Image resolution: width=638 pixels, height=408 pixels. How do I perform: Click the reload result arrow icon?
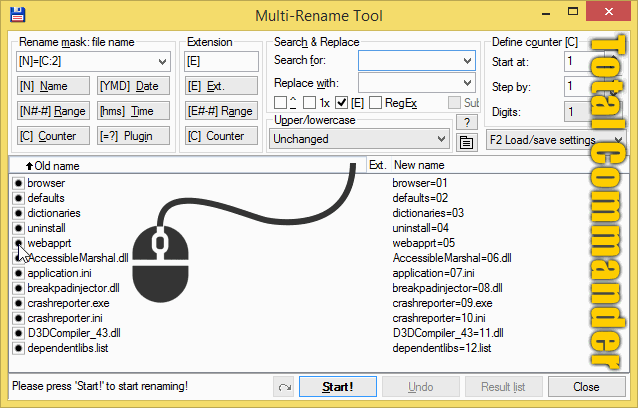pos(284,386)
